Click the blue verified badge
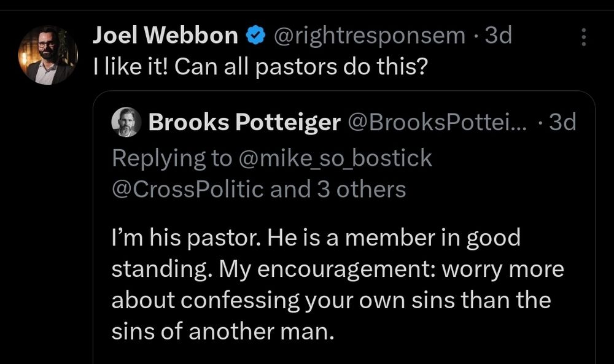The height and width of the screenshot is (364, 614). click(x=254, y=37)
